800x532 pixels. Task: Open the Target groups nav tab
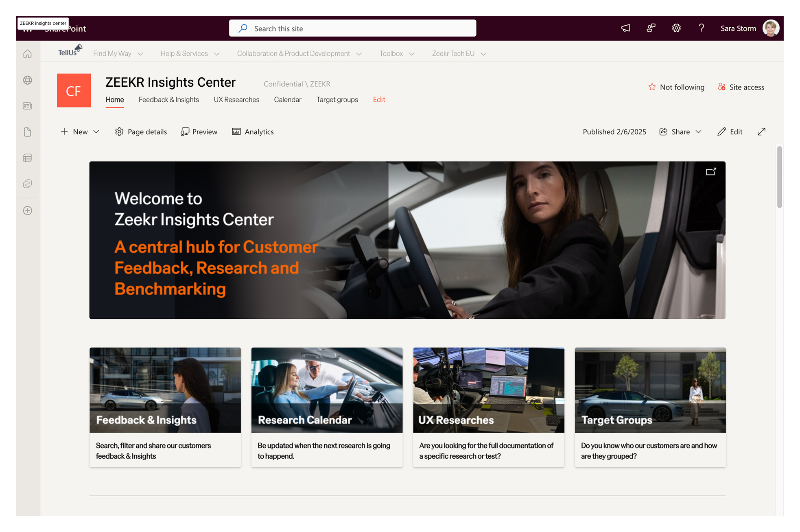pyautogui.click(x=337, y=100)
